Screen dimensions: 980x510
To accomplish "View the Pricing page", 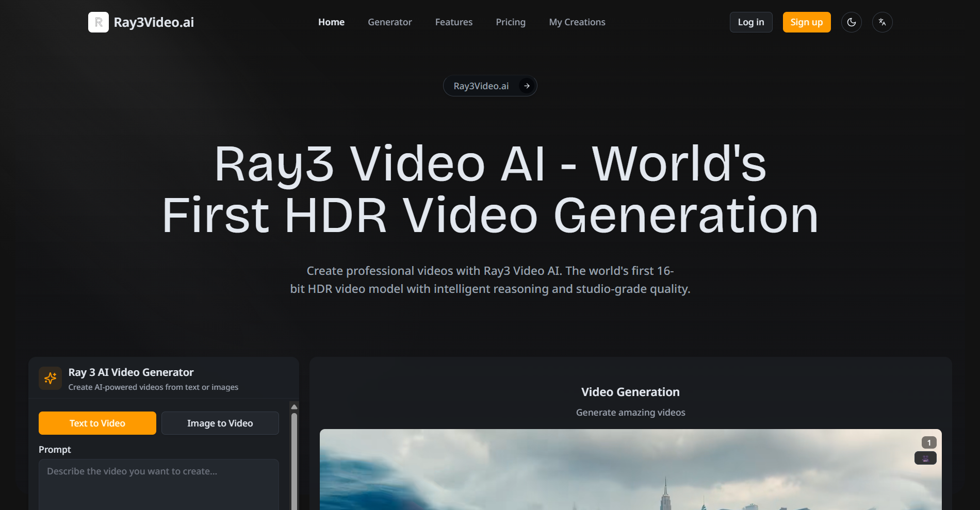I will click(510, 22).
